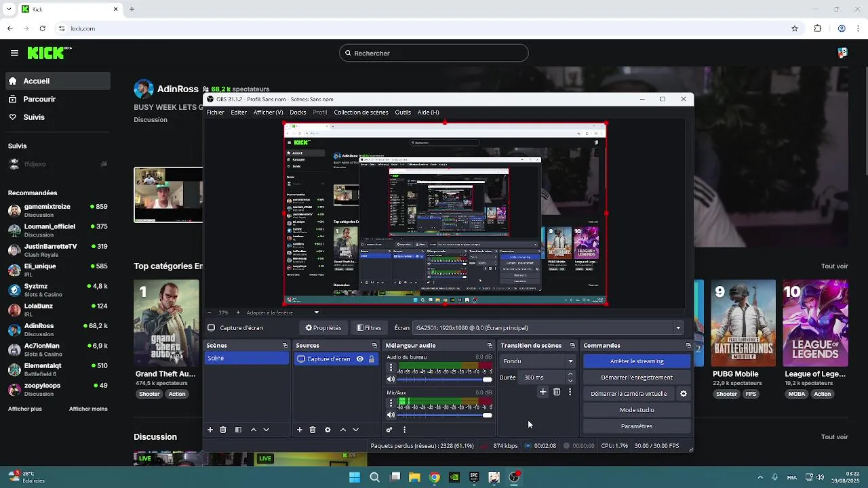The width and height of the screenshot is (868, 488).
Task: Click Kick Rechercher search field
Action: click(x=434, y=53)
